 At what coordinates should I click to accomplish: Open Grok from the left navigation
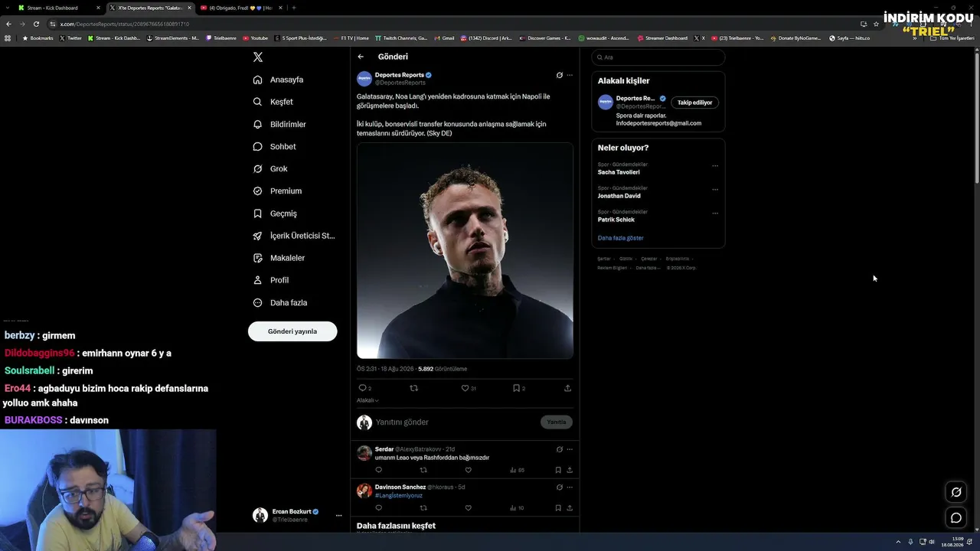[x=270, y=168]
